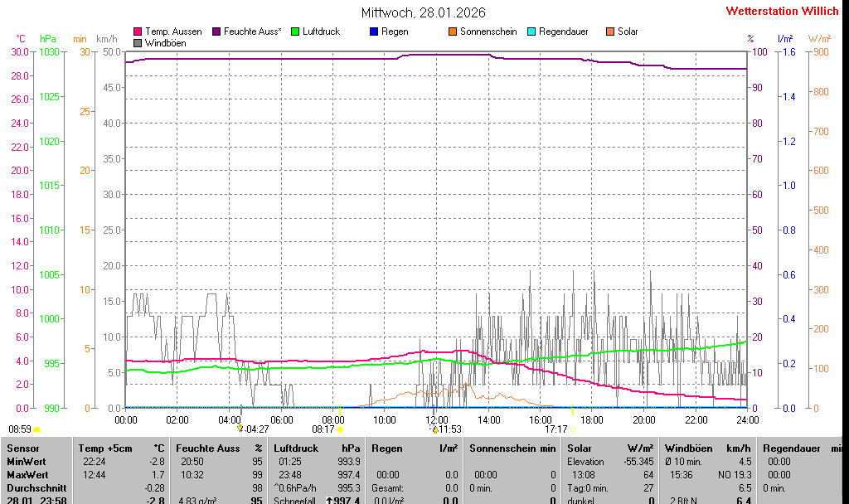Click the hPa axis unit label
Screen dimensions: 849x504
48,39
